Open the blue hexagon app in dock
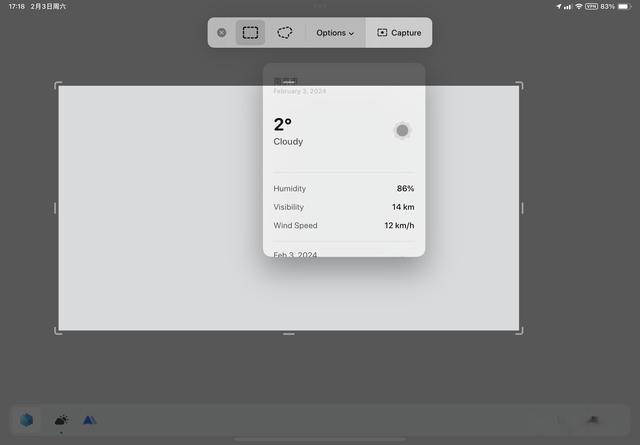The height and width of the screenshot is (445, 640). pyautogui.click(x=27, y=420)
